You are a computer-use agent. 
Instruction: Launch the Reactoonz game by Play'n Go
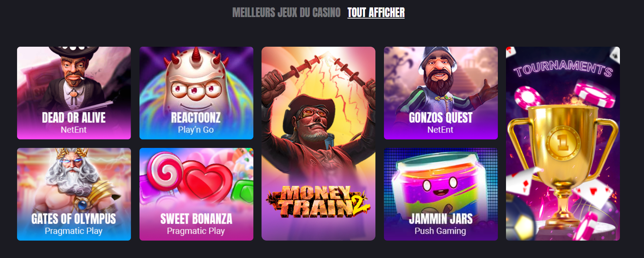tap(196, 93)
